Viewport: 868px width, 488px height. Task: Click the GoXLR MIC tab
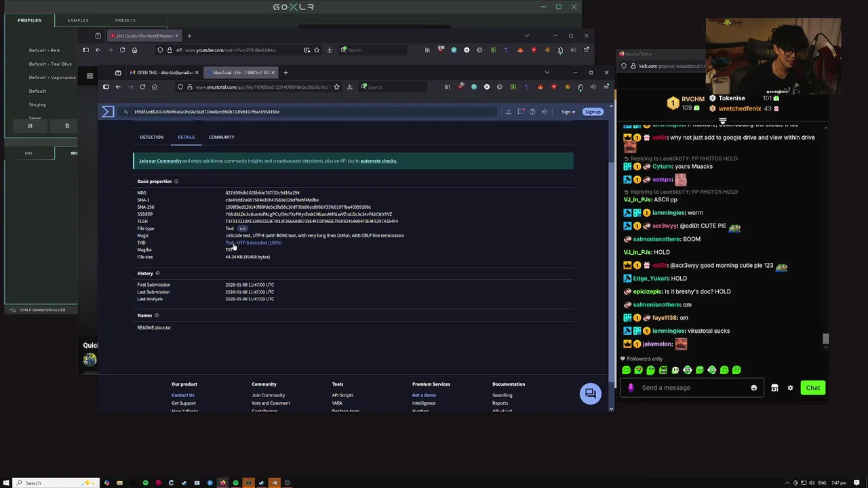point(29,153)
